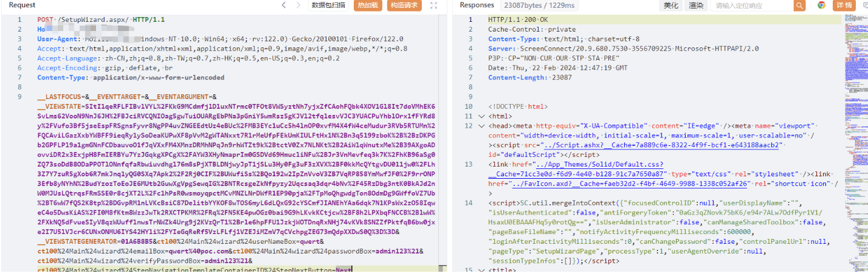
Task: Click the Responses panel title
Action: [477, 5]
